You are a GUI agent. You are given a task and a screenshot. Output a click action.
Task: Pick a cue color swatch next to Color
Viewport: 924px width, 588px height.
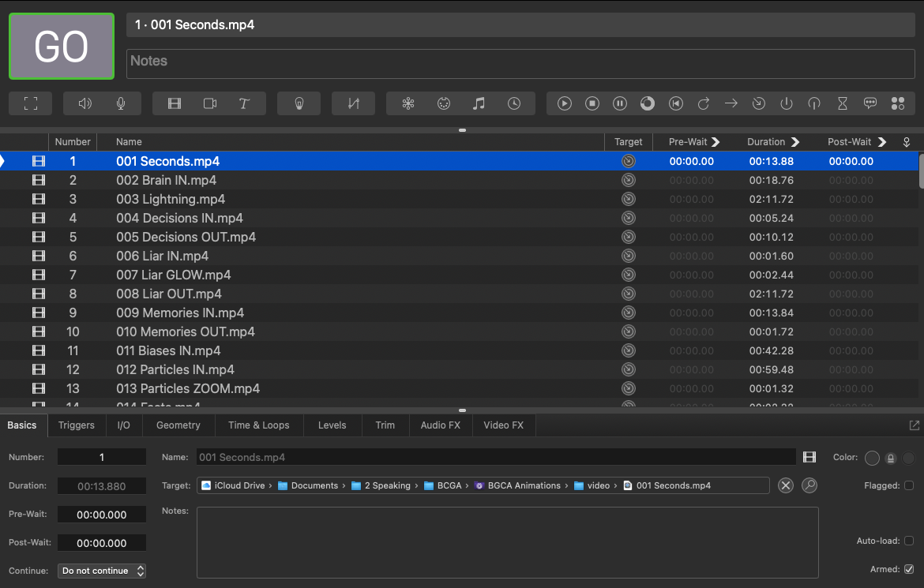872,457
